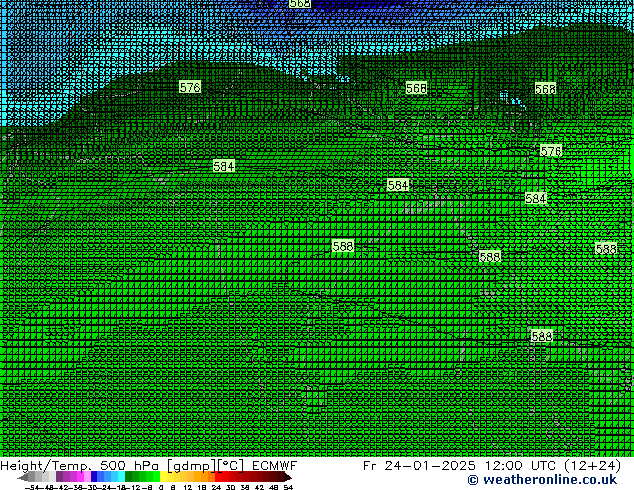The height and width of the screenshot is (490, 634).
Task: Click the gray left arrow legend end
Action: tap(23, 477)
